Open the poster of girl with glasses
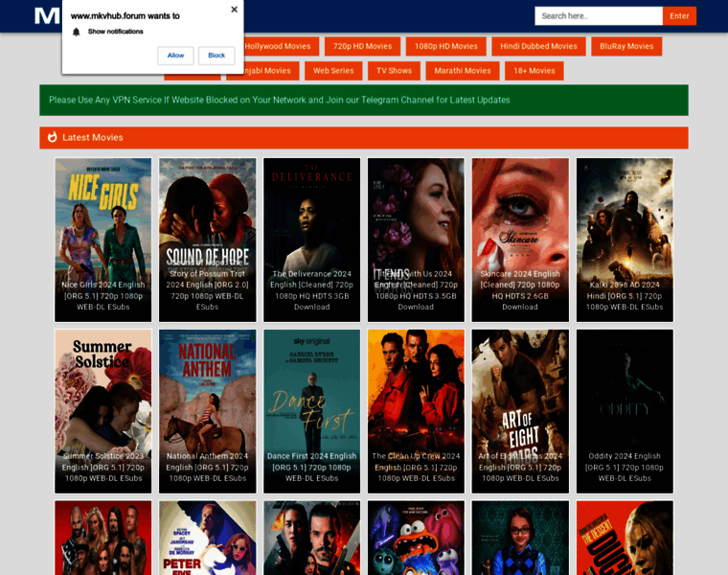728x575 pixels. click(x=520, y=538)
